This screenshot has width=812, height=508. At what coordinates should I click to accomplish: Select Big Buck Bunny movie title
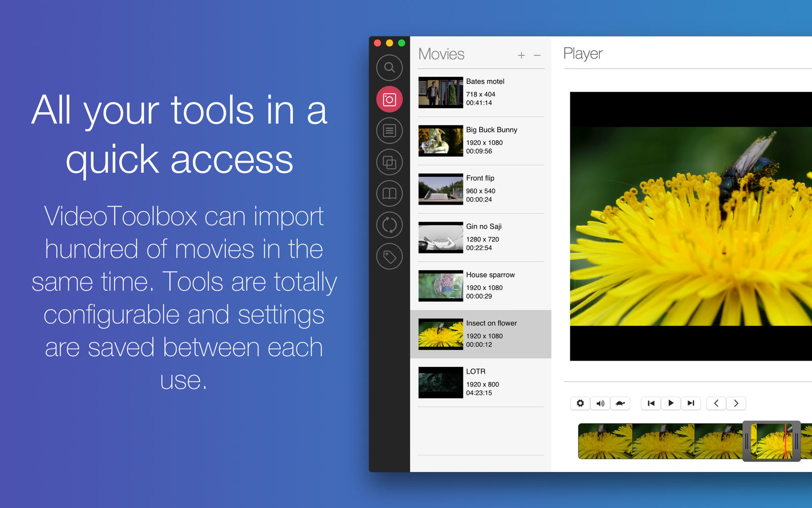(x=492, y=130)
